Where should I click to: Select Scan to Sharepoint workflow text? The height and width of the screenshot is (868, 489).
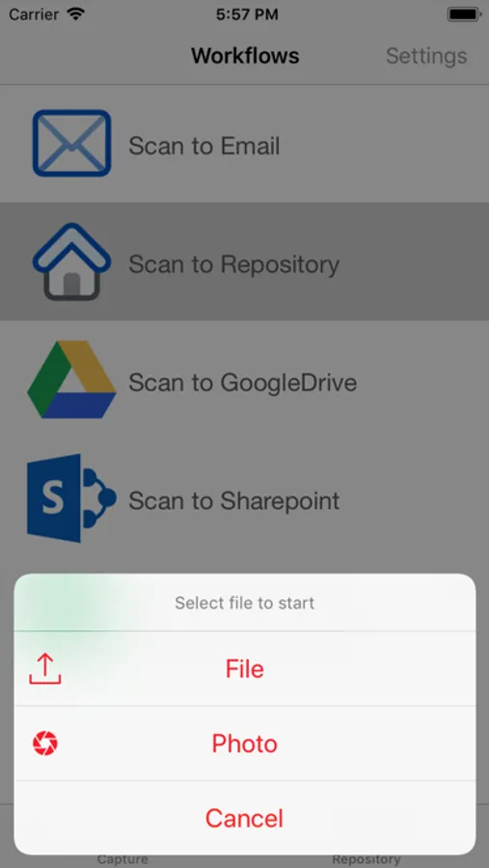(x=234, y=501)
